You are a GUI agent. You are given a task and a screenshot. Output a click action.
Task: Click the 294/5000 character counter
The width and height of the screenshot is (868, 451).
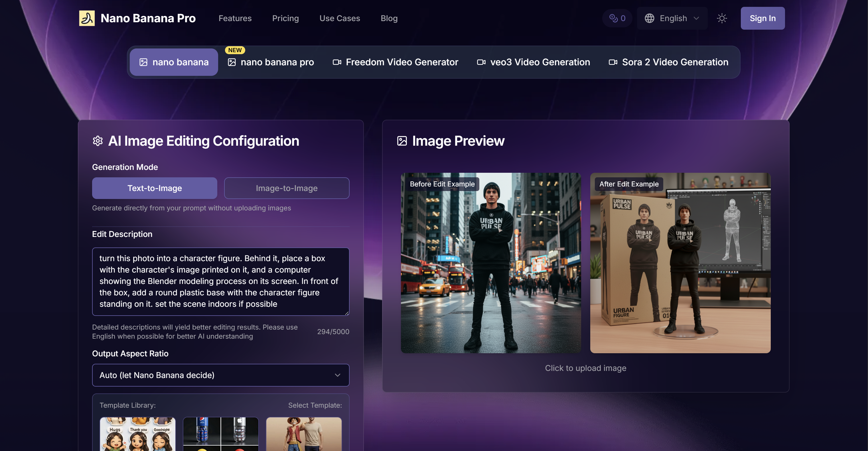[333, 332]
